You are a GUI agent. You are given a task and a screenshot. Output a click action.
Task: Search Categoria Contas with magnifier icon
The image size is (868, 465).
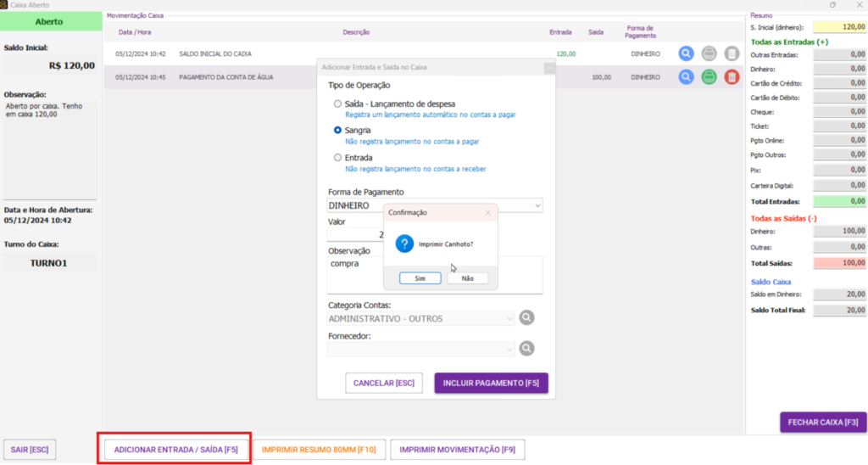[526, 318]
